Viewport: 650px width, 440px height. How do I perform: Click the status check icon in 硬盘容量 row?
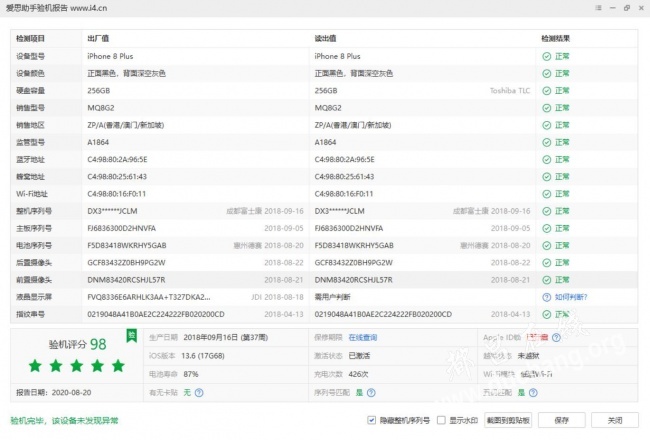click(x=547, y=91)
